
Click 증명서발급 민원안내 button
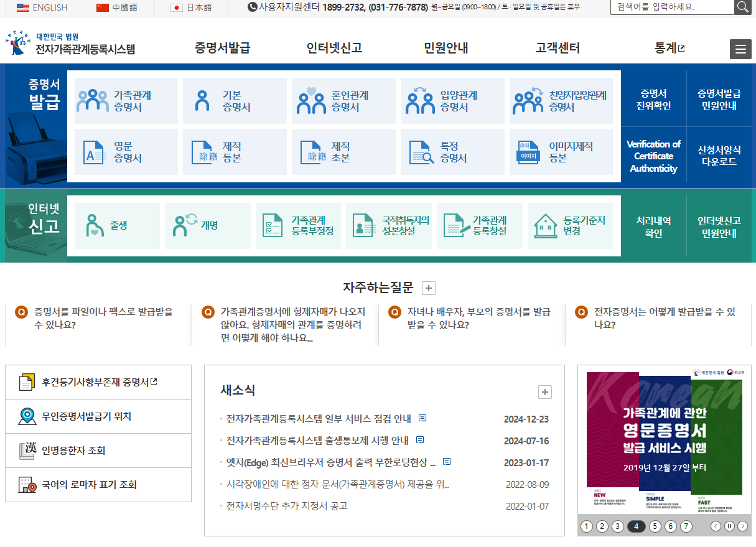[719, 100]
